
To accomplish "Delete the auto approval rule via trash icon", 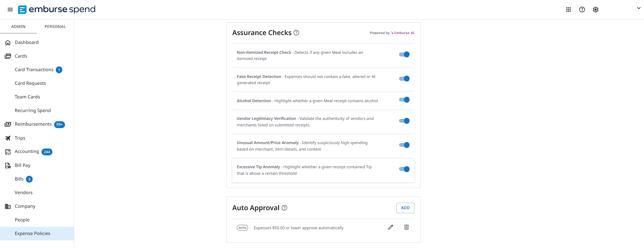I will [406, 227].
